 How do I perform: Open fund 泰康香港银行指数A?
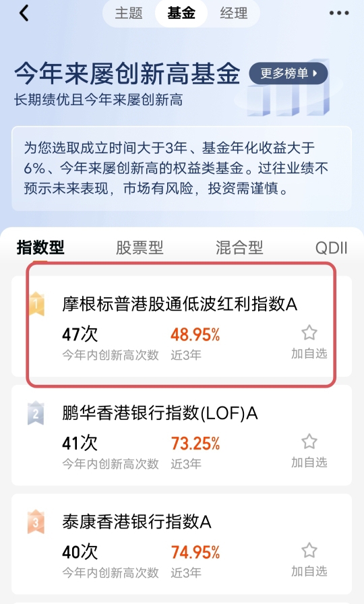click(x=181, y=544)
